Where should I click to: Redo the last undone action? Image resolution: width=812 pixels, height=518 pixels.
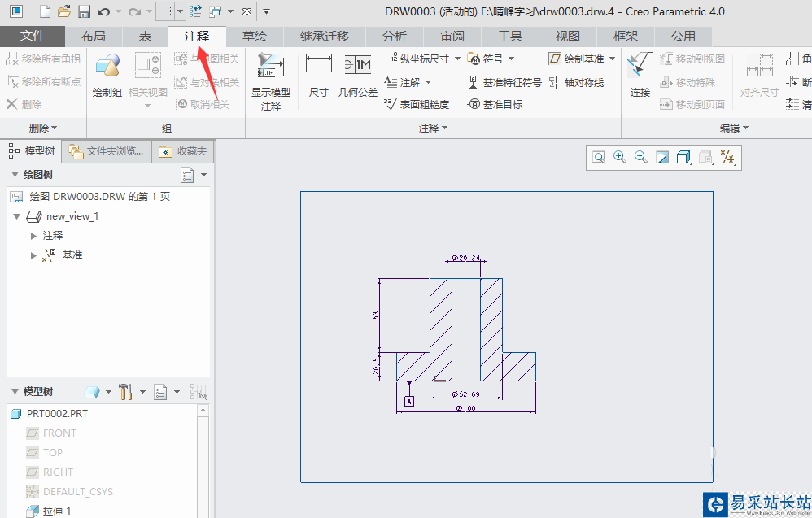click(x=134, y=11)
